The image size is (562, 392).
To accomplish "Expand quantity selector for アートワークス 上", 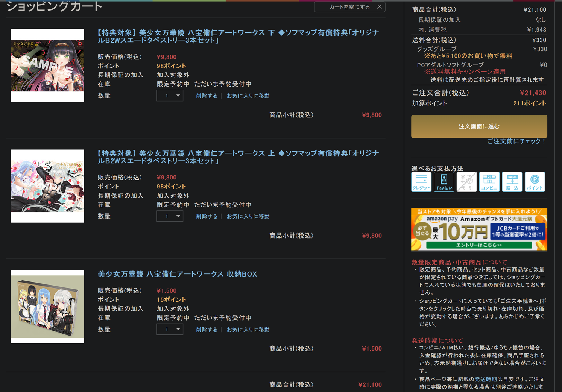I will click(170, 216).
